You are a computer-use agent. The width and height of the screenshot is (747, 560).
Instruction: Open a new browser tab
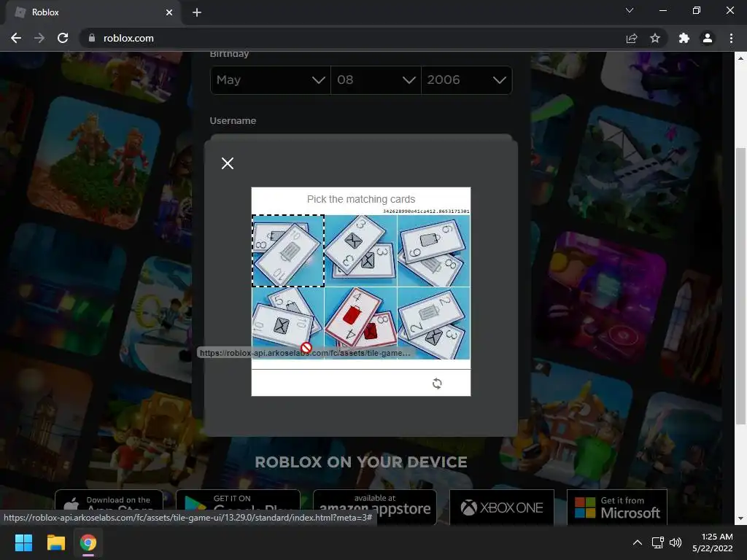(x=197, y=12)
